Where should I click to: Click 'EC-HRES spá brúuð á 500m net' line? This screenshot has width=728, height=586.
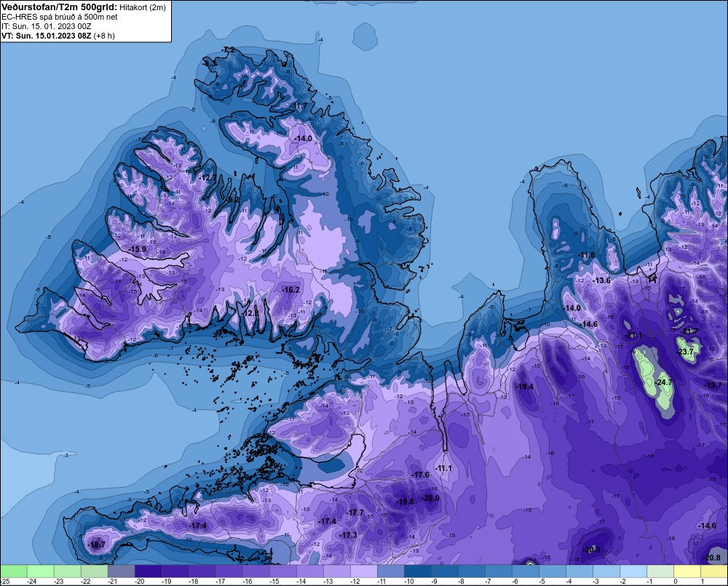click(x=60, y=17)
